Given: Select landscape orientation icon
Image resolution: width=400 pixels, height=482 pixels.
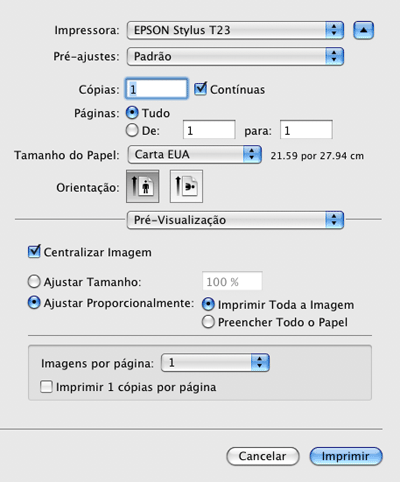Looking at the screenshot, I should tap(186, 186).
